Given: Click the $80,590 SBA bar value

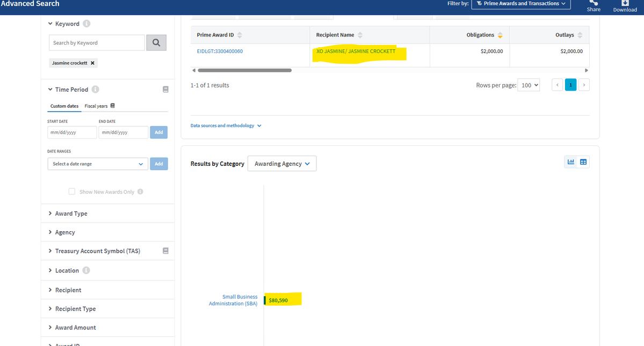Looking at the screenshot, I should tap(278, 300).
